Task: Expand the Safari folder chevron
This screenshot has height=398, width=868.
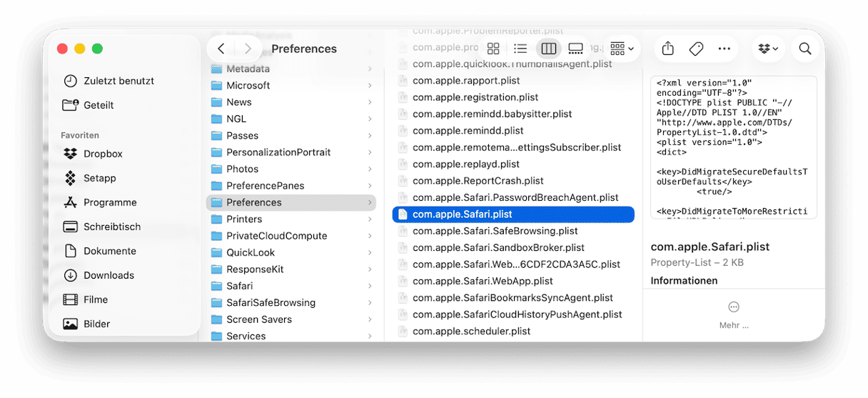Action: pos(370,286)
